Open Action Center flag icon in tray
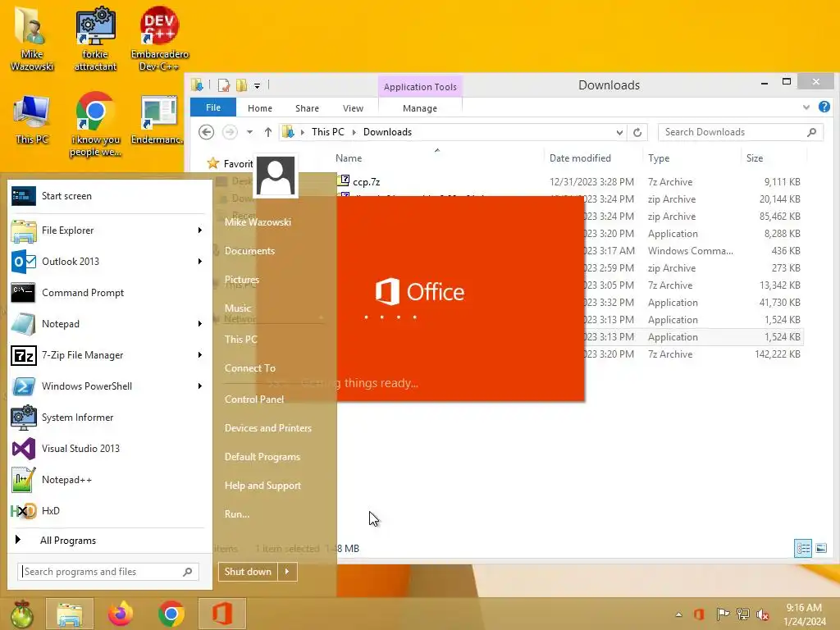 (x=722, y=614)
